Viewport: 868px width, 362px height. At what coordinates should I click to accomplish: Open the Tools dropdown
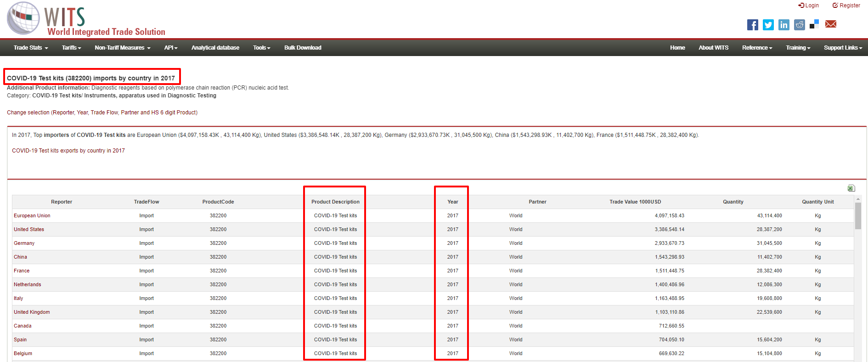click(x=262, y=48)
